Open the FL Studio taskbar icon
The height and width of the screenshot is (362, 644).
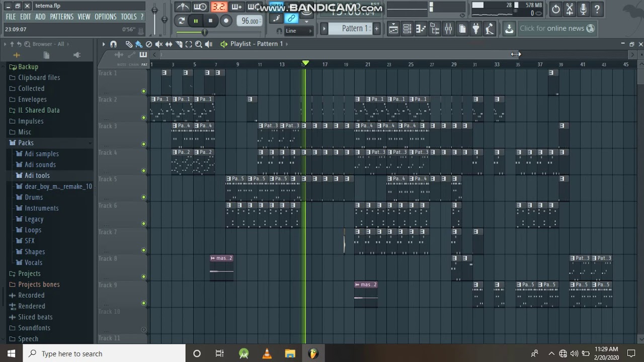[313, 353]
